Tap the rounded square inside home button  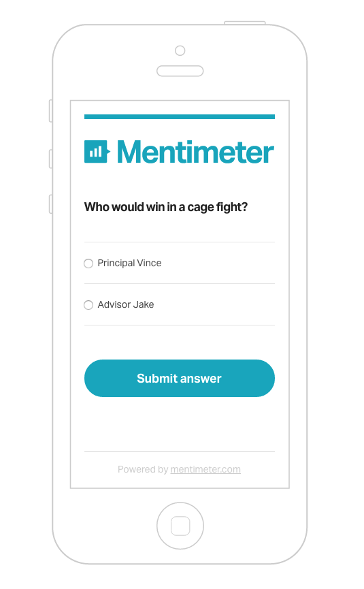(180, 526)
